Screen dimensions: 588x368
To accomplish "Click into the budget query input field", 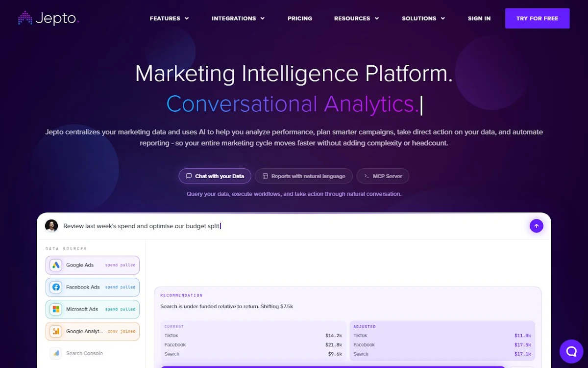I will pyautogui.click(x=293, y=226).
